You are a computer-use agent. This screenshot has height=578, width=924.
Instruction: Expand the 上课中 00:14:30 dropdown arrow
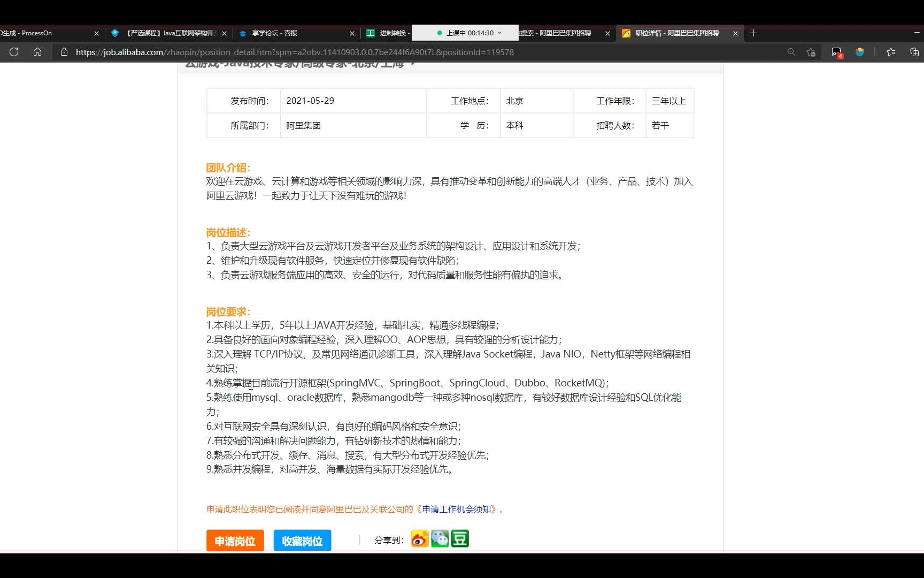tap(500, 33)
